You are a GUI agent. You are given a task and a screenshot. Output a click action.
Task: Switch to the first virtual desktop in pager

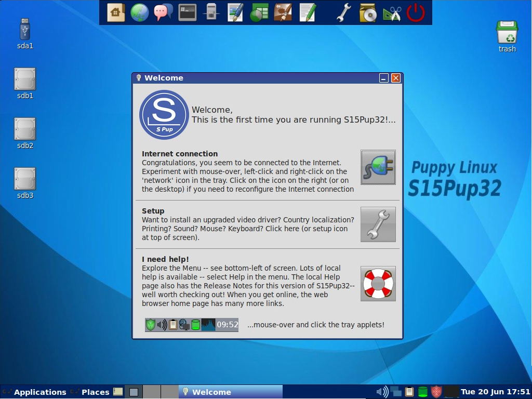click(134, 392)
